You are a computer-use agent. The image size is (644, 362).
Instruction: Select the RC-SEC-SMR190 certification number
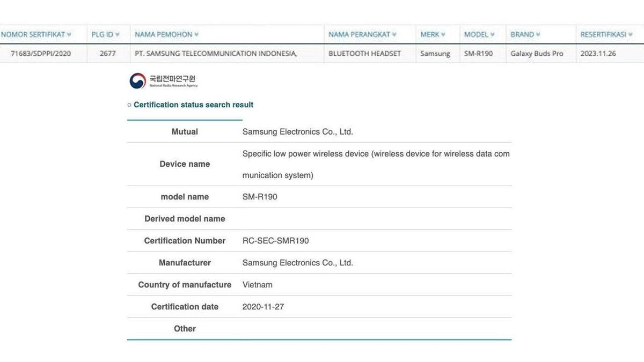[276, 240]
